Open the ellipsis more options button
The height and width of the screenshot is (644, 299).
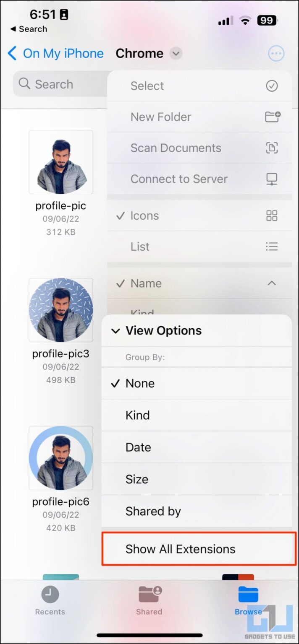coord(276,54)
